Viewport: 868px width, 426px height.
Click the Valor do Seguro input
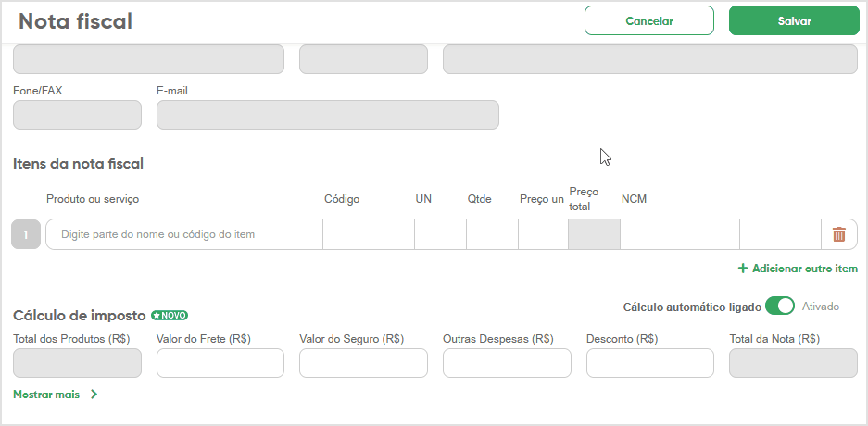[x=363, y=363]
